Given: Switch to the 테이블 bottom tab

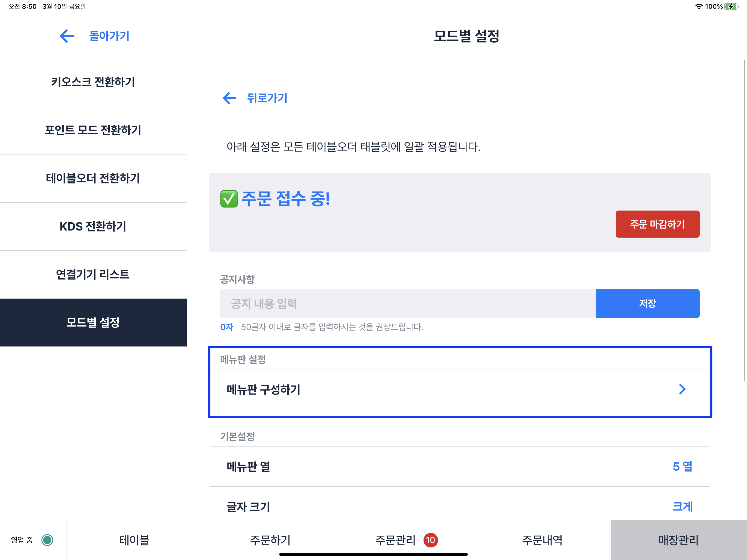Looking at the screenshot, I should click(x=134, y=540).
